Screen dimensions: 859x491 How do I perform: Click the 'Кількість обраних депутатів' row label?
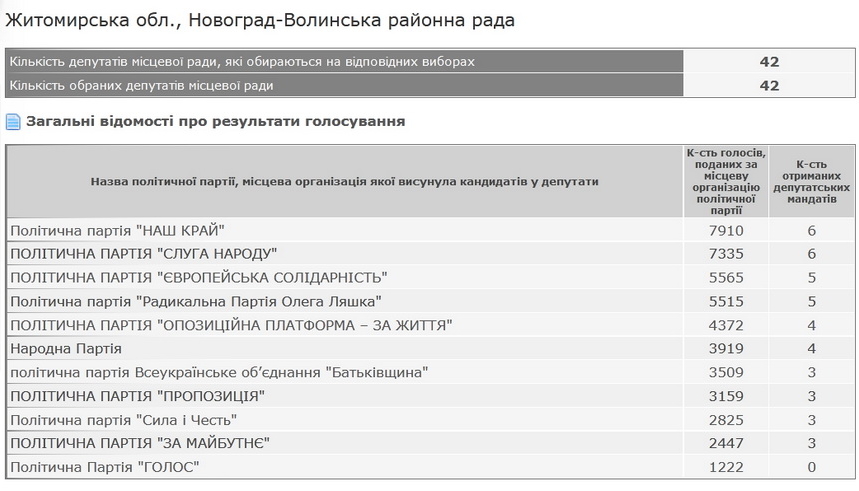[x=142, y=86]
